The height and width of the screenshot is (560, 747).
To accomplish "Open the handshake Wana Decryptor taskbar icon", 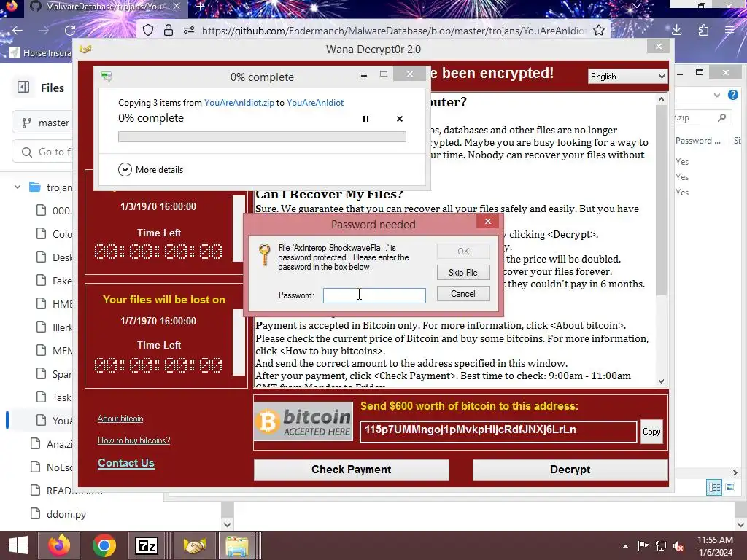I will (x=194, y=545).
